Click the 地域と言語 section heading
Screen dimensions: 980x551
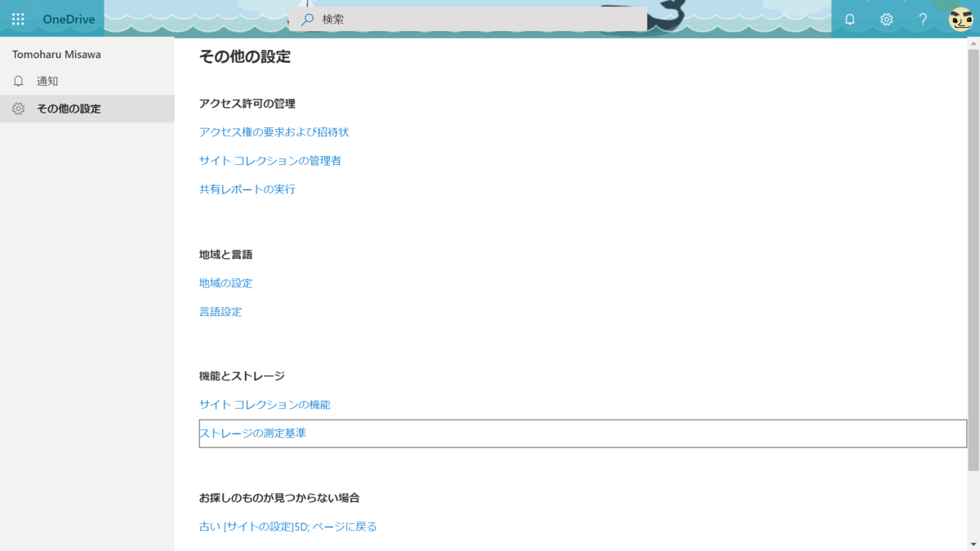pyautogui.click(x=226, y=255)
